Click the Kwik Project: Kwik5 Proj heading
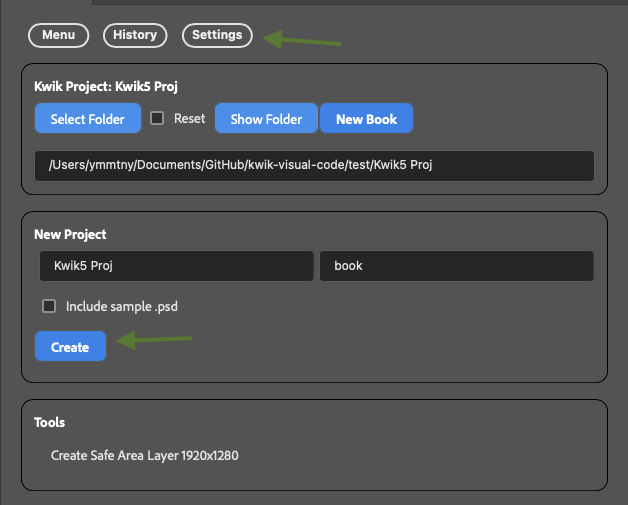The width and height of the screenshot is (628, 505). pos(106,87)
